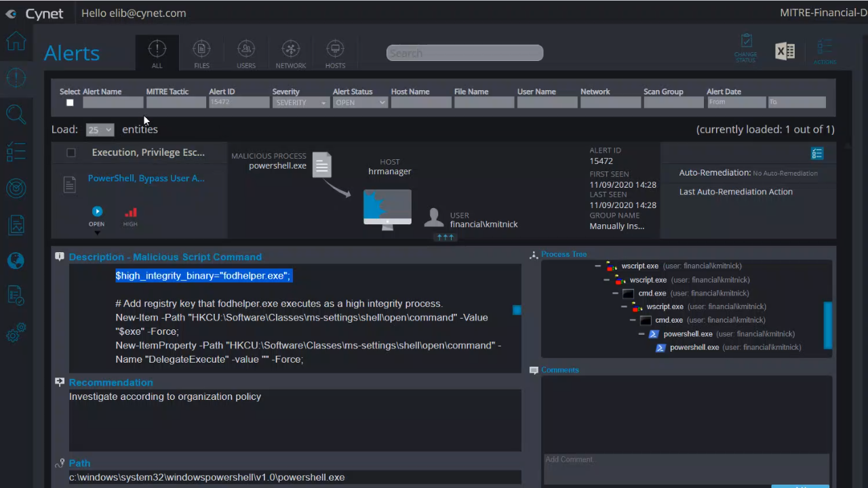Click the Alert Date From field

tap(736, 102)
